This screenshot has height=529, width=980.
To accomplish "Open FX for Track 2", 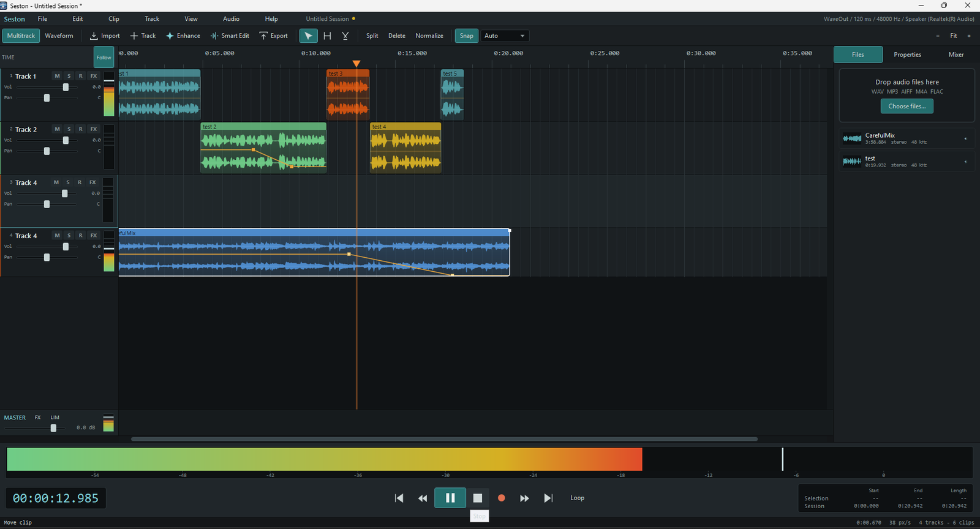I will click(x=94, y=129).
